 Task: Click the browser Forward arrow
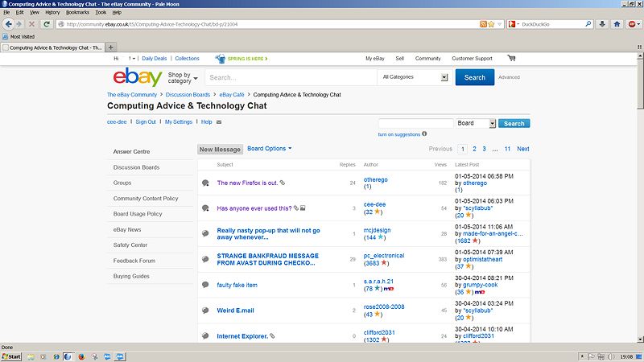(19, 24)
